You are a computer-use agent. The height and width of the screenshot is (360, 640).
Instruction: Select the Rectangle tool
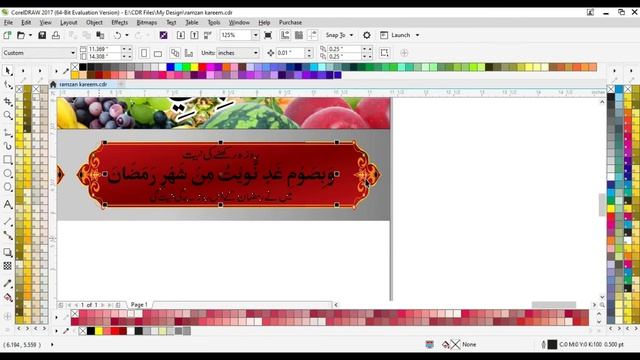click(x=8, y=160)
